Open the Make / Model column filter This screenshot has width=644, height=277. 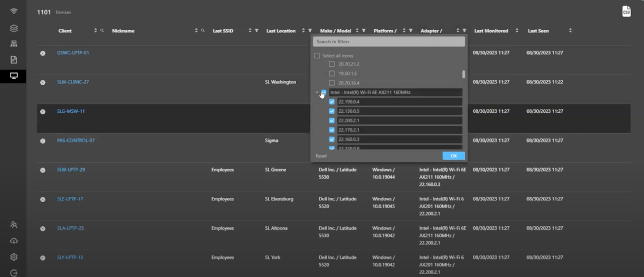(364, 31)
